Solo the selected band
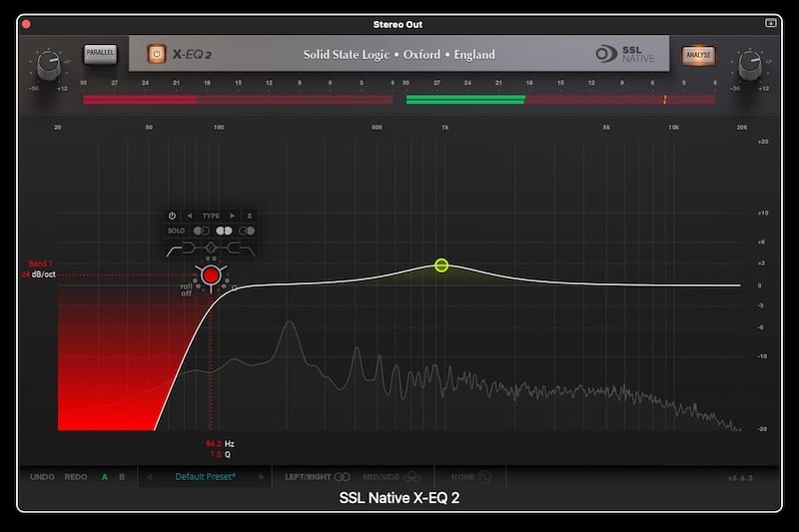Image resolution: width=799 pixels, height=532 pixels. (177, 232)
